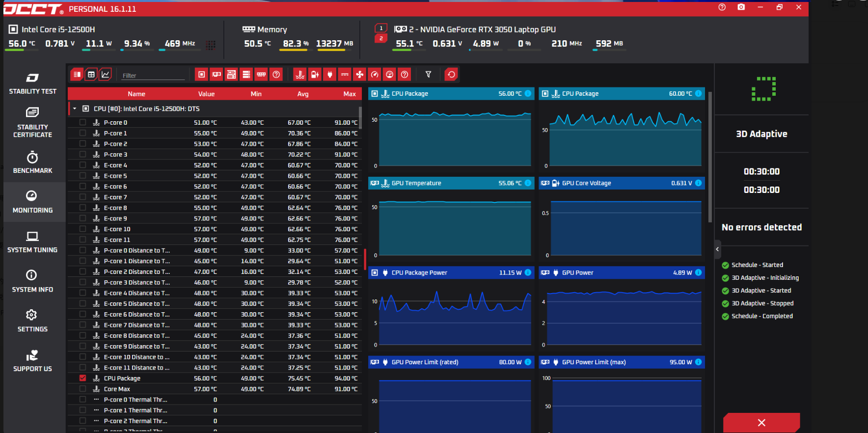Open the funnel filter options icon
868x433 pixels.
(x=428, y=75)
